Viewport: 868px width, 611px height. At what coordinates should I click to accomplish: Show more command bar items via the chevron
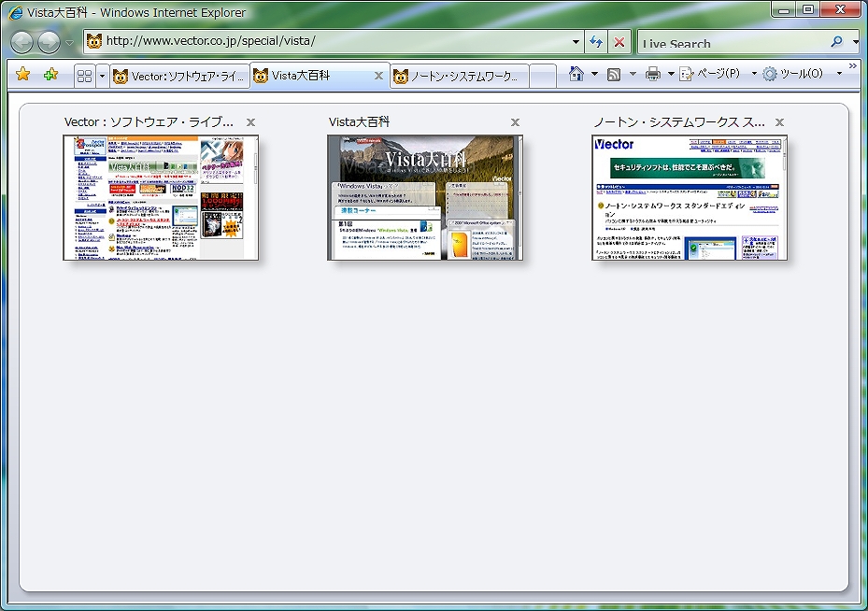(x=852, y=66)
